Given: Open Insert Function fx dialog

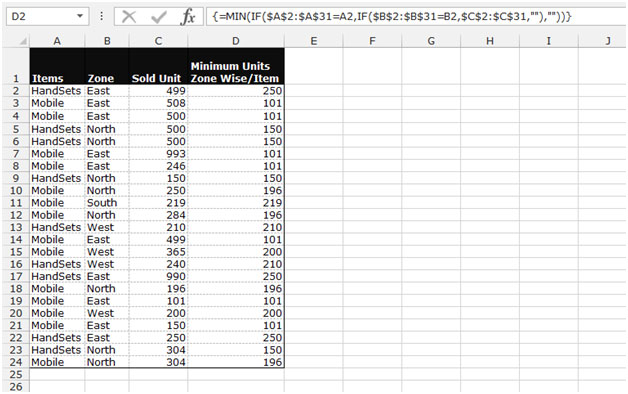Looking at the screenshot, I should (188, 17).
